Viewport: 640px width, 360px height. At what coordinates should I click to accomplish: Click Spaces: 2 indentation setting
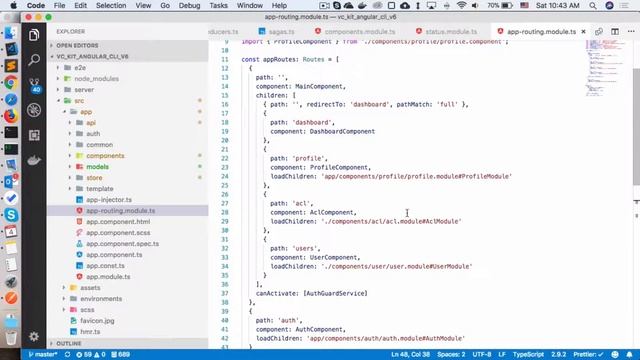point(451,354)
